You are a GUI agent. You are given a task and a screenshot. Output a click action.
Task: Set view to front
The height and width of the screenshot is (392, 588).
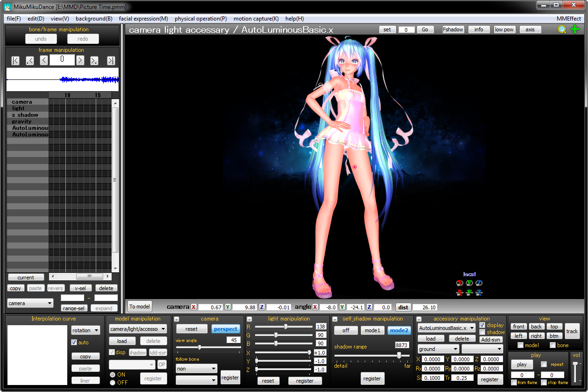tap(519, 327)
